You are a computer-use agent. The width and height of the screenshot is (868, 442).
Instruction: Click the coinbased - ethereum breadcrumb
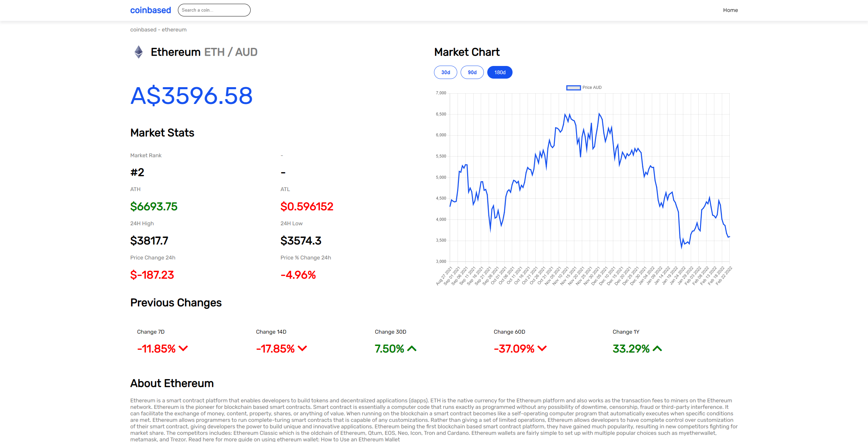pyautogui.click(x=158, y=29)
